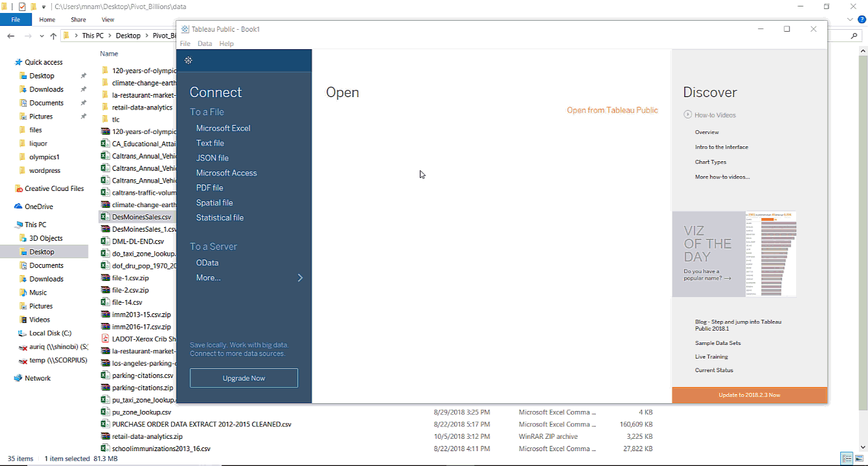868x466 pixels.
Task: Click the Quick access star icon
Action: pyautogui.click(x=18, y=62)
